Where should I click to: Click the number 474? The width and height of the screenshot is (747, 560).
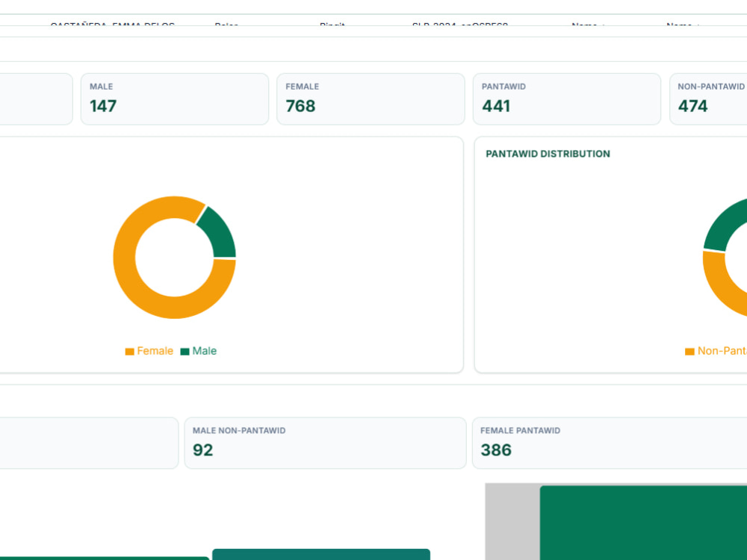pos(692,106)
